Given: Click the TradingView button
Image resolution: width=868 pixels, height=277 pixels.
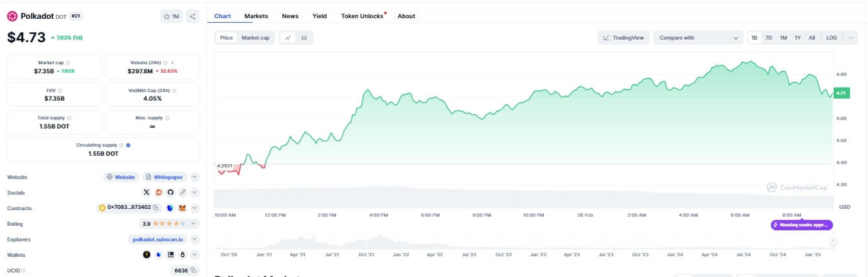Looking at the screenshot, I should (623, 38).
